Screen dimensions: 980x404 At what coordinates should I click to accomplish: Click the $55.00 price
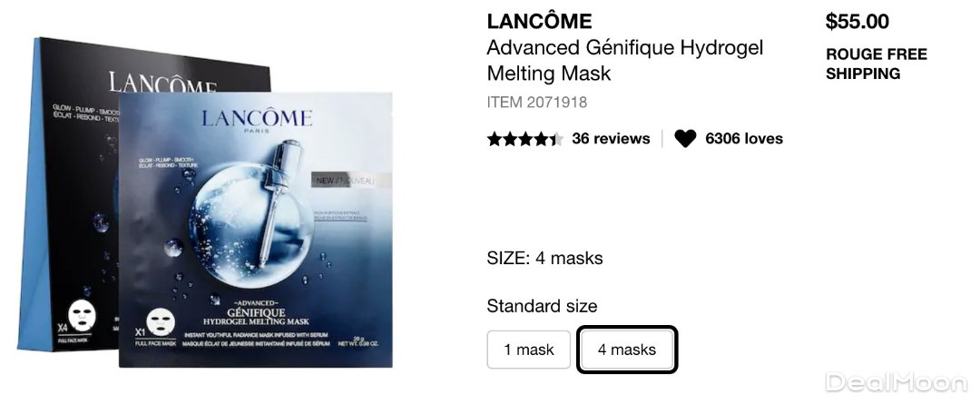[857, 21]
